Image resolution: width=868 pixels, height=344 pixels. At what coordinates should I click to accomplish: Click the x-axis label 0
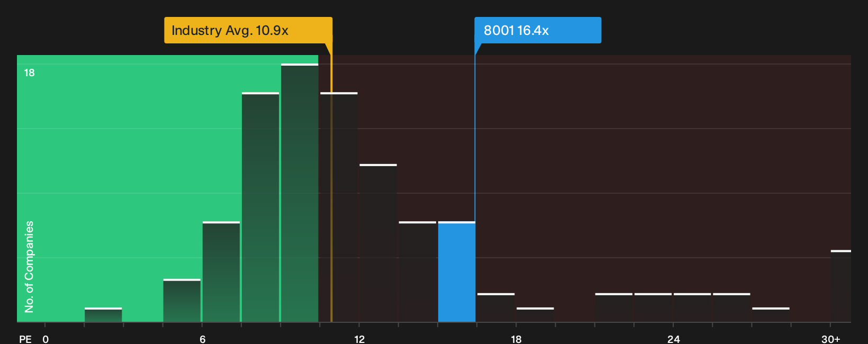point(46,339)
